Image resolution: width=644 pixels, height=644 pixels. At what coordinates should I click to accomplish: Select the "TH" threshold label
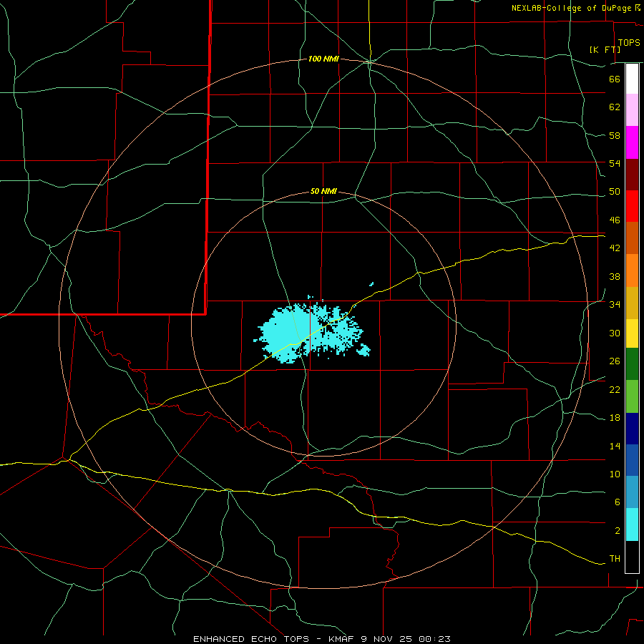tap(615, 558)
